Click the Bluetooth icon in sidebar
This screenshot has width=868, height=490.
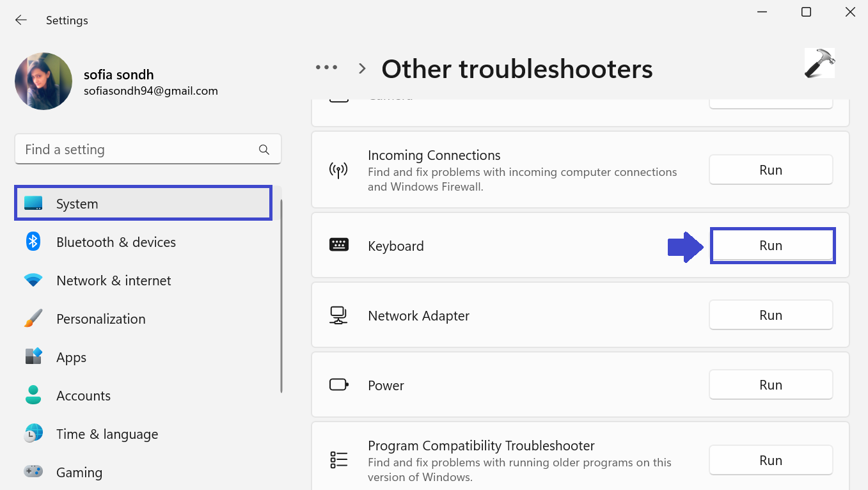pyautogui.click(x=33, y=242)
